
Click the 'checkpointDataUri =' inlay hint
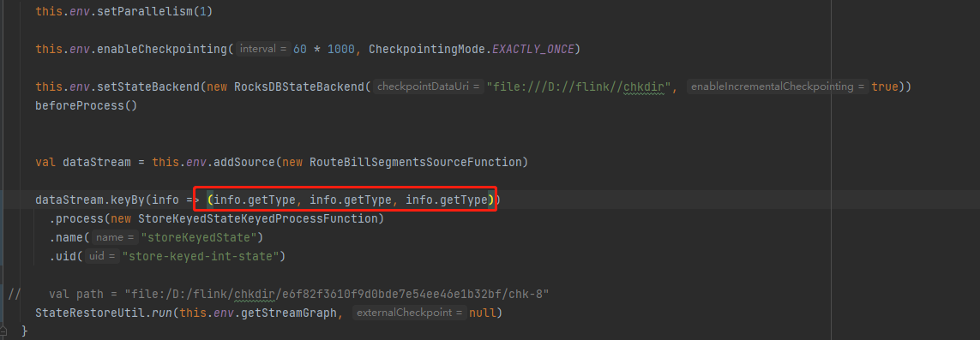pyautogui.click(x=429, y=86)
